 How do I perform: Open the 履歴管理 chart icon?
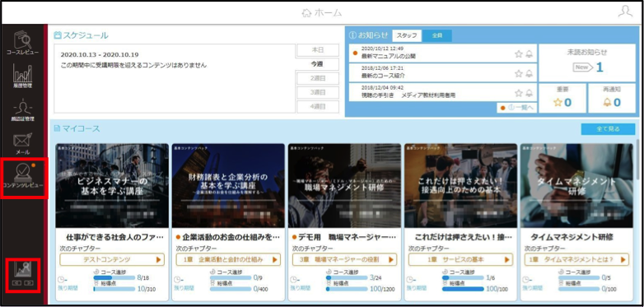pyautogui.click(x=22, y=77)
